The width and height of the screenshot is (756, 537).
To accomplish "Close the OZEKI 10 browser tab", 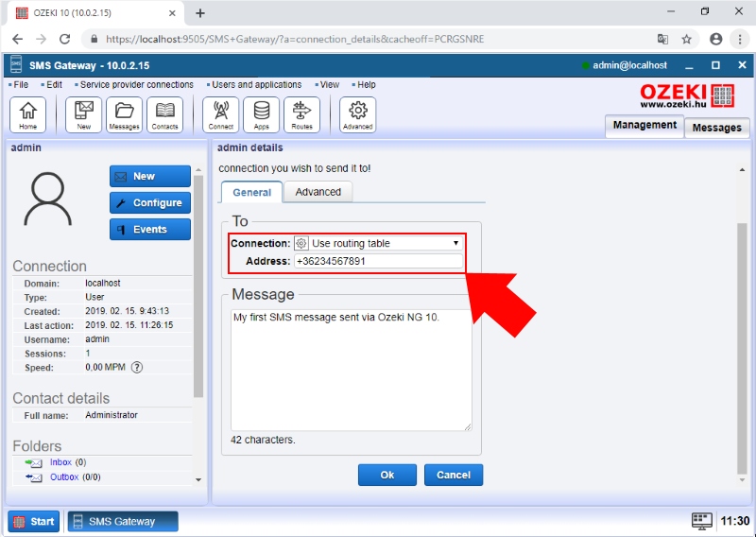I will (172, 13).
